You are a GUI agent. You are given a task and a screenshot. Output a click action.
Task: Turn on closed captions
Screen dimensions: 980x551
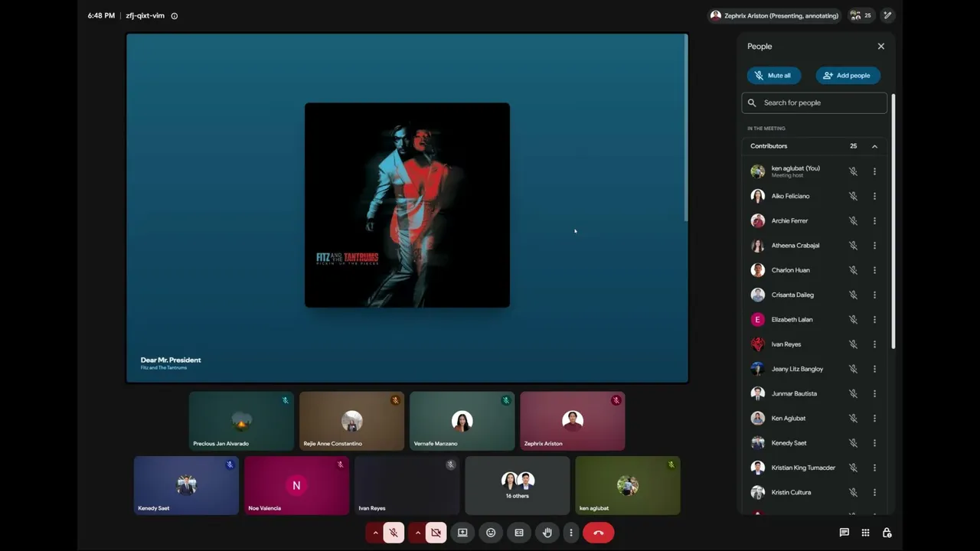click(519, 533)
